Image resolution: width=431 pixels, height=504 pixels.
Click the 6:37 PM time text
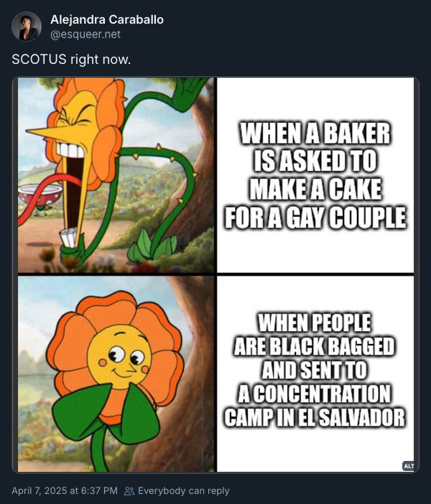(x=98, y=491)
